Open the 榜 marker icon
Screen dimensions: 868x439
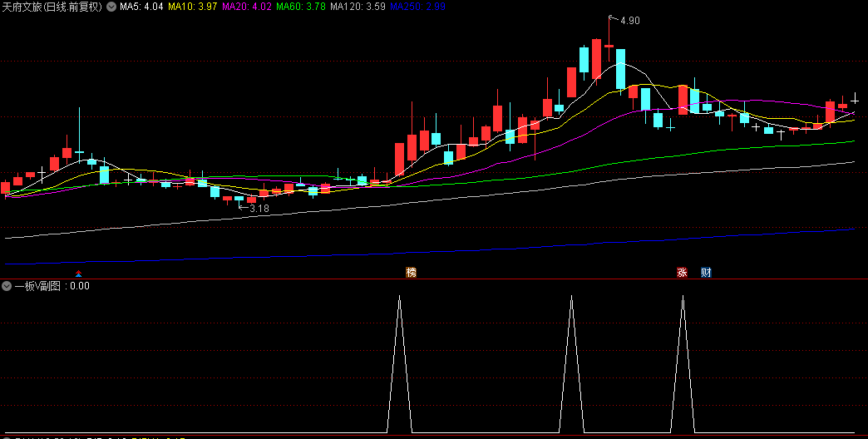point(411,273)
